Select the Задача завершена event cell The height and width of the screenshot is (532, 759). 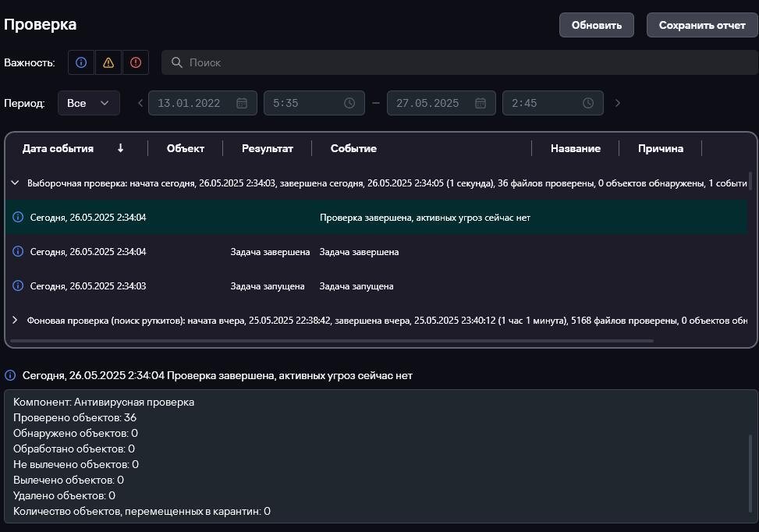point(359,252)
